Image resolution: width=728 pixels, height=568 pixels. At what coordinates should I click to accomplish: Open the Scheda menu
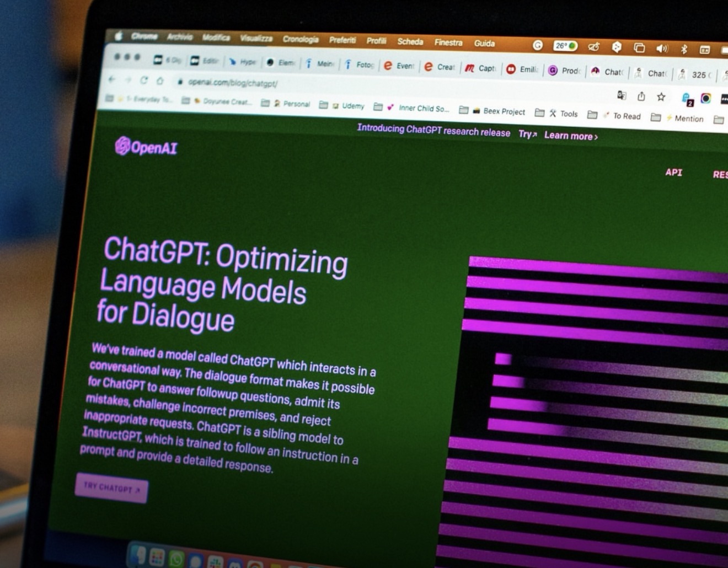tap(410, 41)
